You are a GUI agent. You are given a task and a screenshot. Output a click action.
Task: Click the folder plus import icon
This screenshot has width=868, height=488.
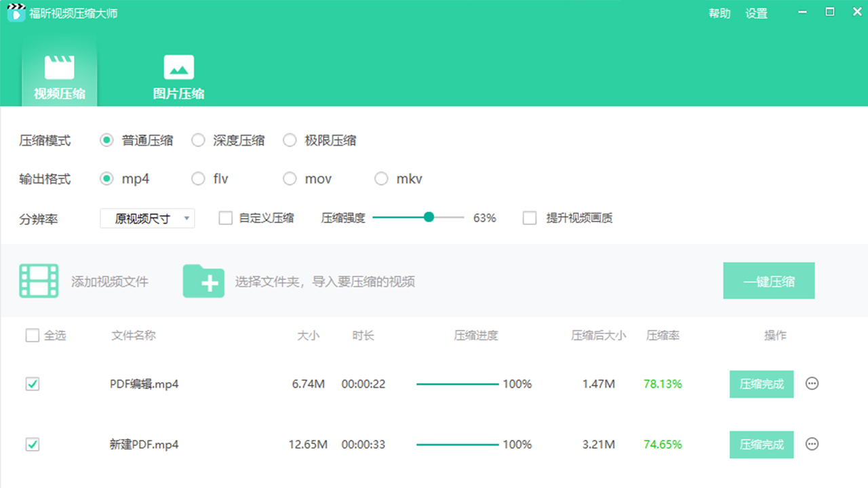click(203, 281)
